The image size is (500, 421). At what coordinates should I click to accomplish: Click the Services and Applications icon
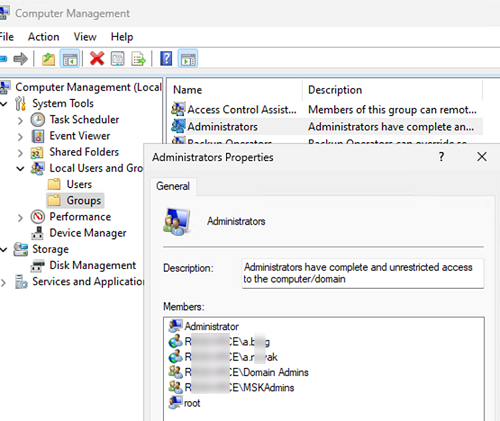(x=21, y=282)
